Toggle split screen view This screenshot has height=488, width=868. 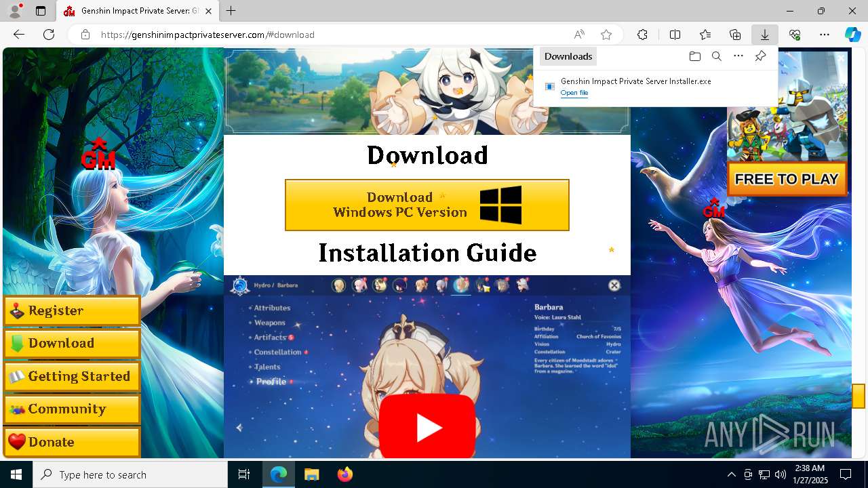pyautogui.click(x=675, y=35)
